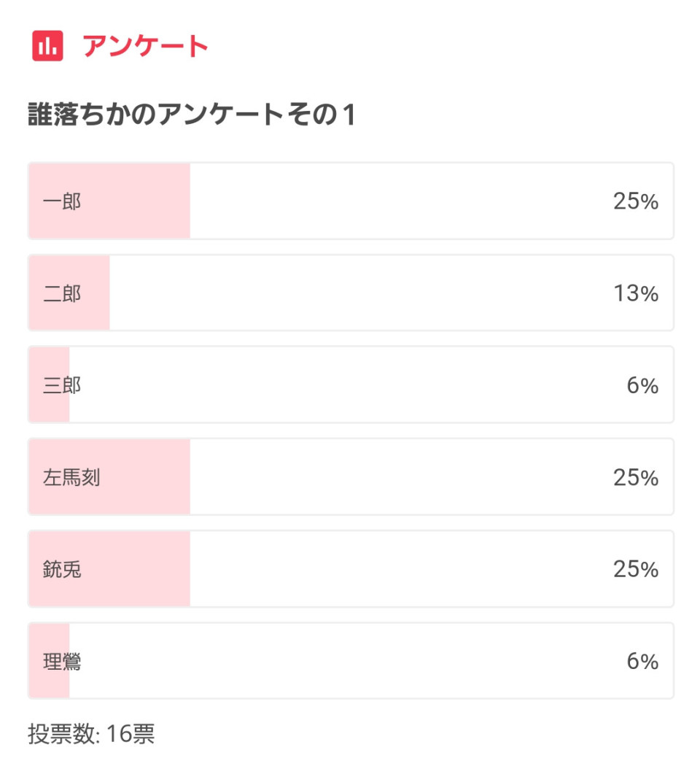Viewport: 700px width, 769px height.
Task: Click the pink progress fill of 一郎
Action: coord(109,201)
